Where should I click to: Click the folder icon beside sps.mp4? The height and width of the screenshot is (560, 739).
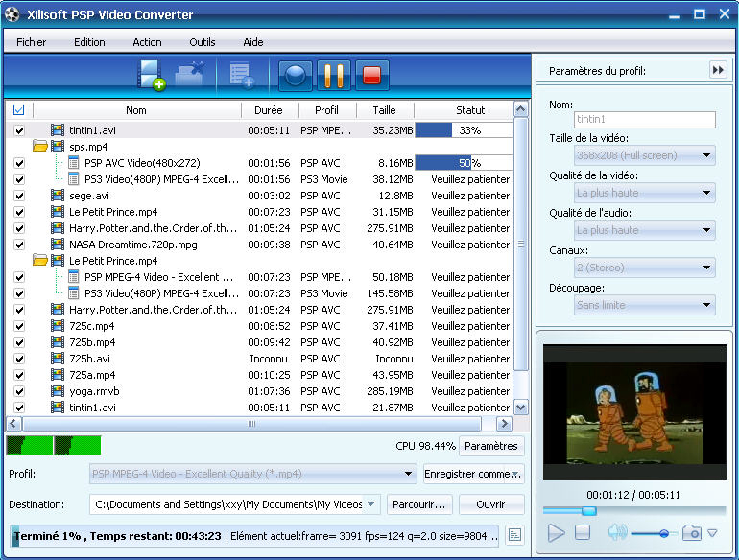pos(40,147)
